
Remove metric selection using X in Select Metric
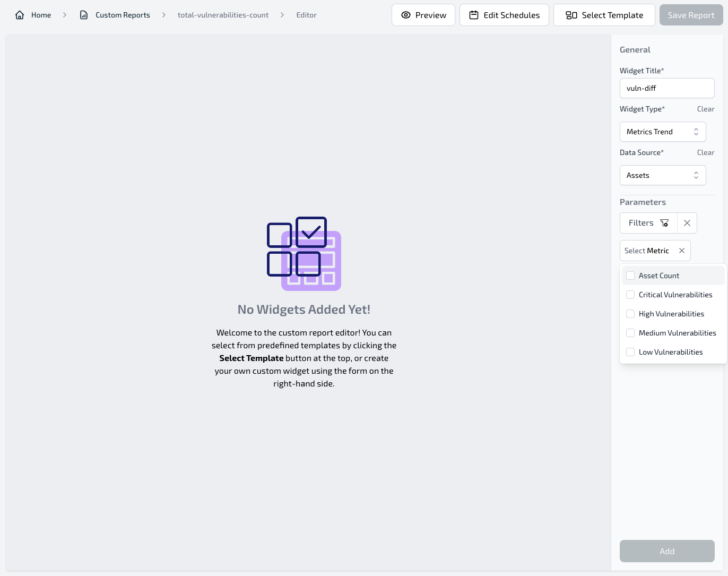pyautogui.click(x=682, y=251)
